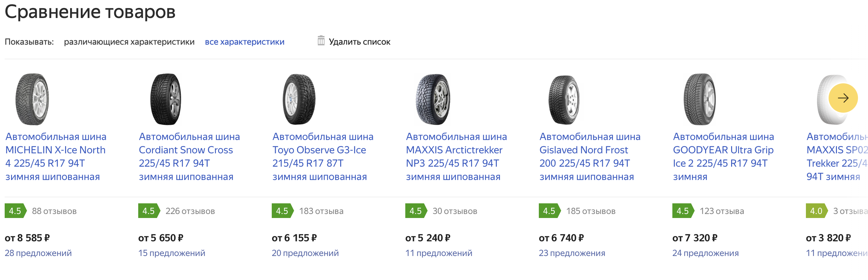
Task: Open the 226 отзывов reviews for Cordiant
Action: [190, 211]
